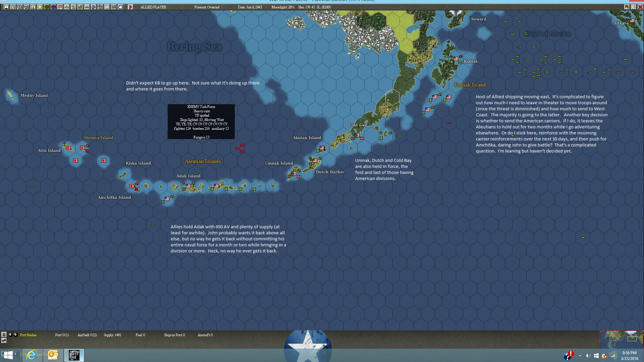Click the Fuel:0 status value
The width and height of the screenshot is (644, 362).
(140, 335)
